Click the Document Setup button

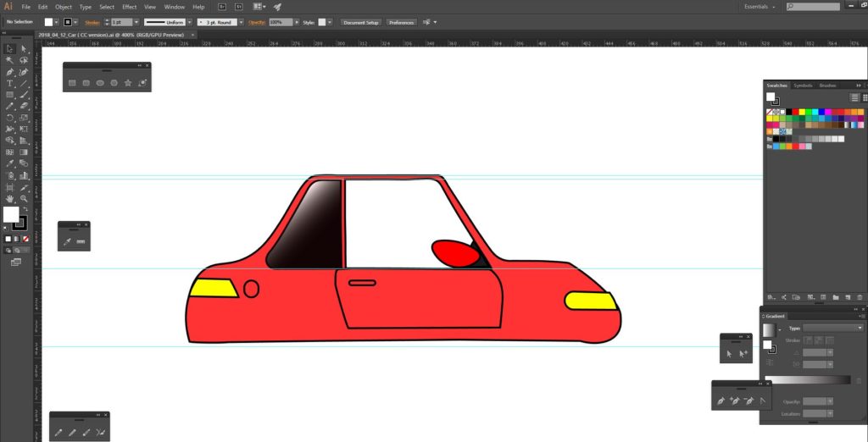point(361,22)
